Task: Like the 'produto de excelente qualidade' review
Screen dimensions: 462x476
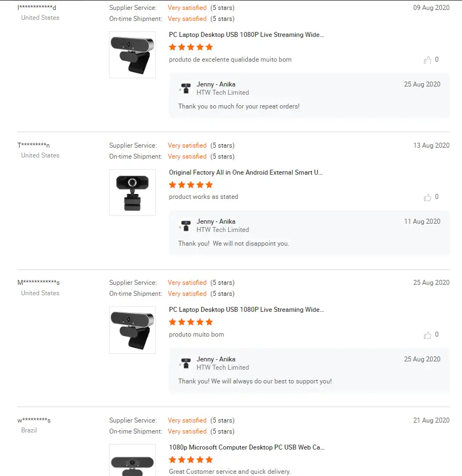Action: 427,60
